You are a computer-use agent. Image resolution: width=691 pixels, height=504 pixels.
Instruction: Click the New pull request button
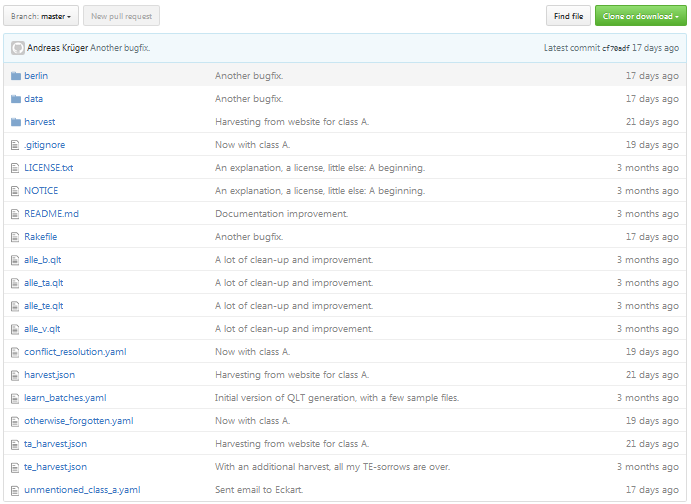[x=122, y=16]
